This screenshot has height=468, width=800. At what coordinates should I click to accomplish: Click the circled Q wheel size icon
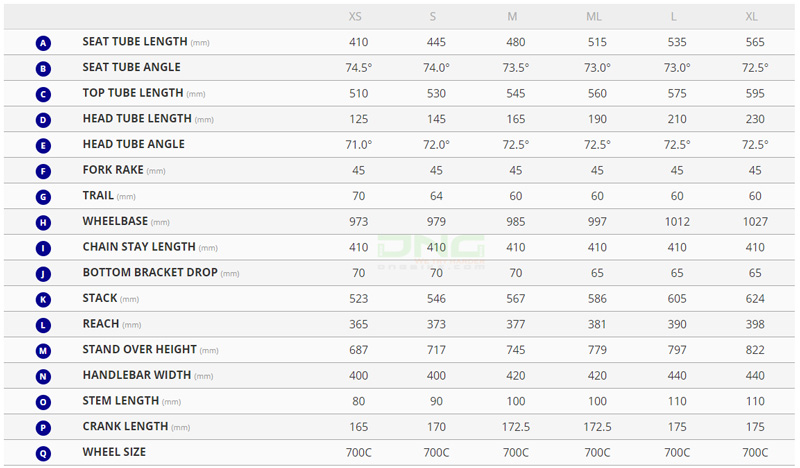43,454
